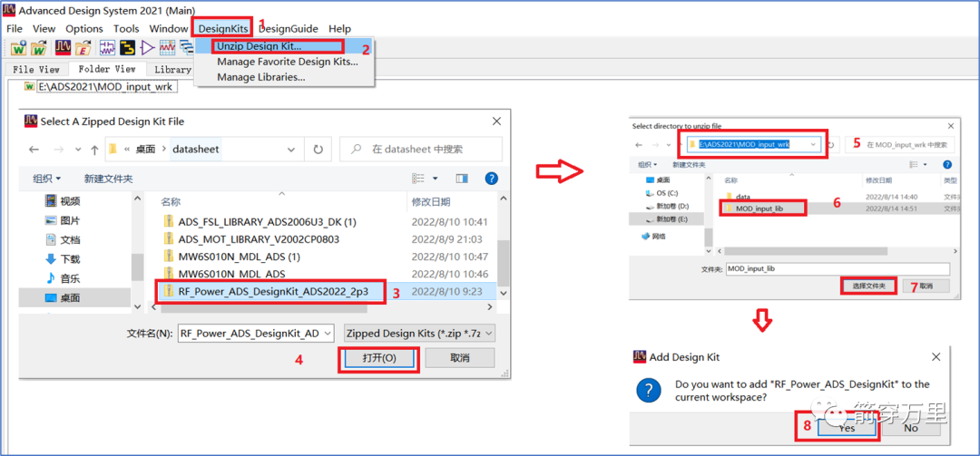Go back in the unzip directory dialog
The width and height of the screenshot is (980, 456).
pos(639,145)
